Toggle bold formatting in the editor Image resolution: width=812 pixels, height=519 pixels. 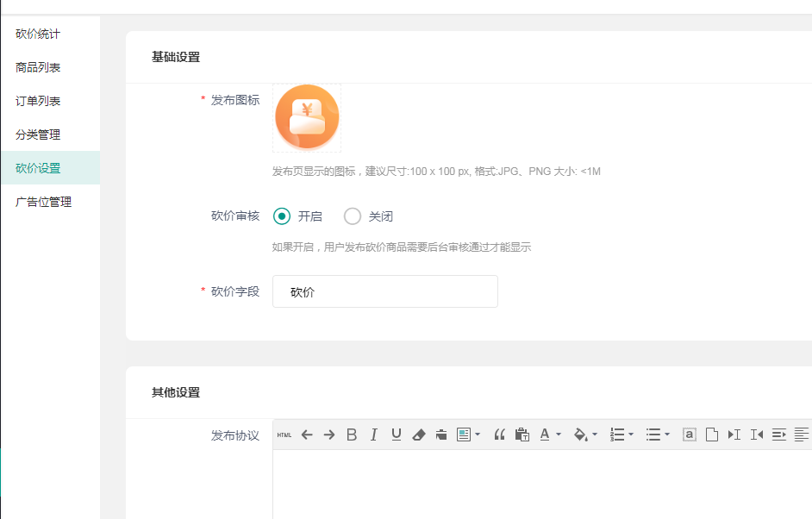click(351, 435)
